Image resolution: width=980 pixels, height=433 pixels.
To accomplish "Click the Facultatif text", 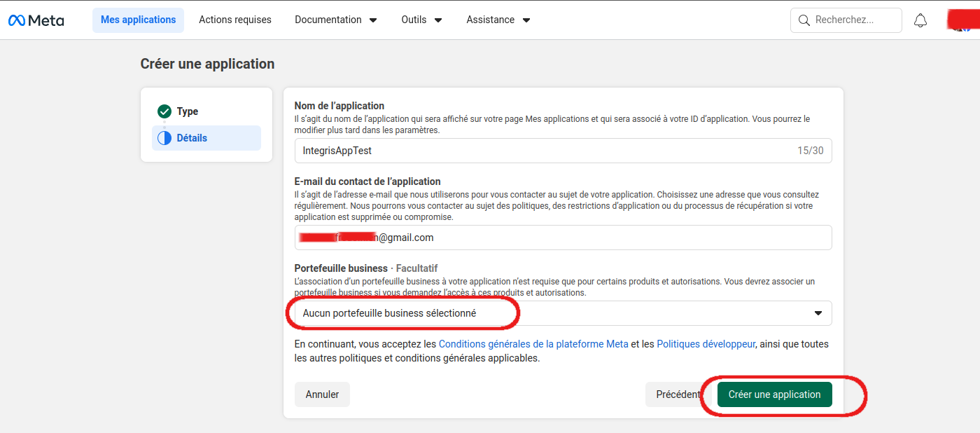I will click(417, 268).
